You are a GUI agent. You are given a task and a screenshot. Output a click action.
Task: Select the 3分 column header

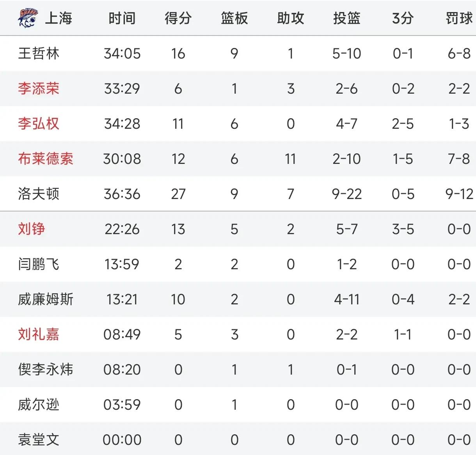point(403,18)
